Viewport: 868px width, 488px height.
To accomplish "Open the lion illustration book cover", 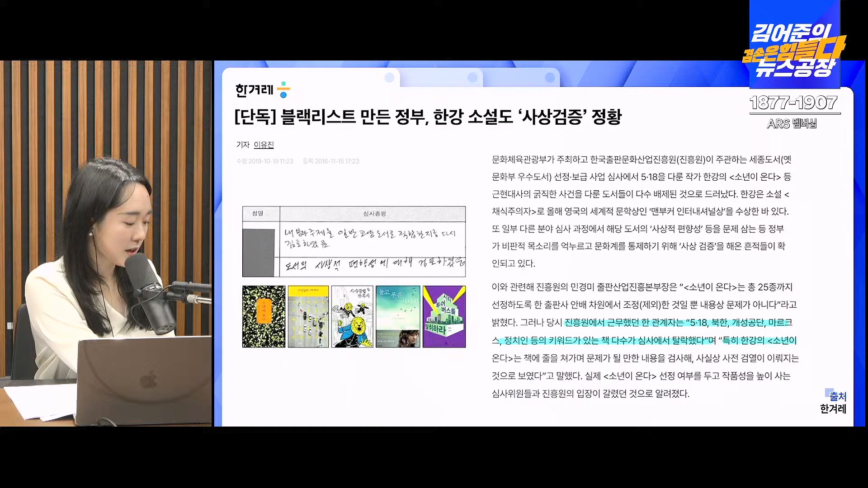I will click(x=352, y=316).
